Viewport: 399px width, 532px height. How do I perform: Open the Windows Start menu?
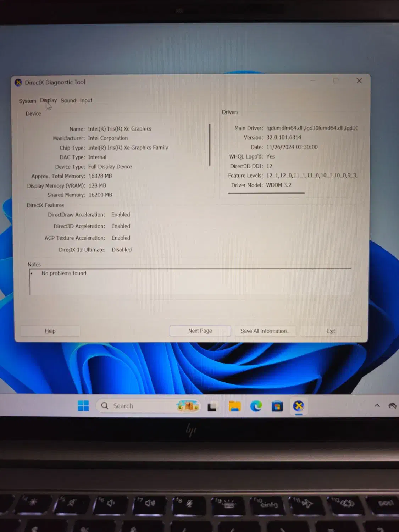pos(83,406)
